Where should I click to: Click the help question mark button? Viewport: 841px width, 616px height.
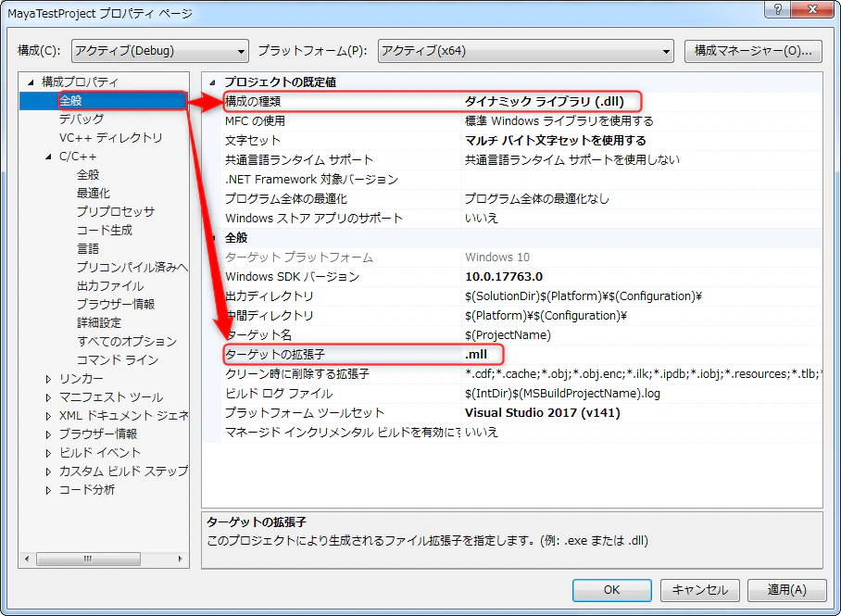click(x=778, y=9)
